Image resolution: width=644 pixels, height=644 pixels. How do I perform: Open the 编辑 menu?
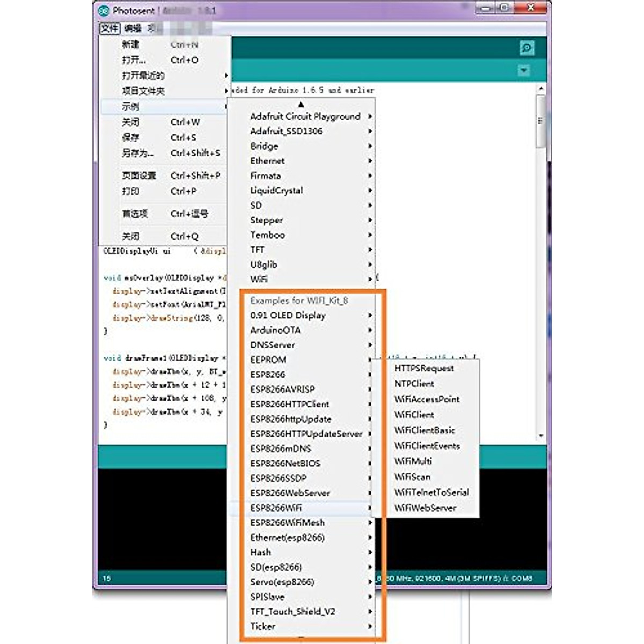[x=133, y=28]
